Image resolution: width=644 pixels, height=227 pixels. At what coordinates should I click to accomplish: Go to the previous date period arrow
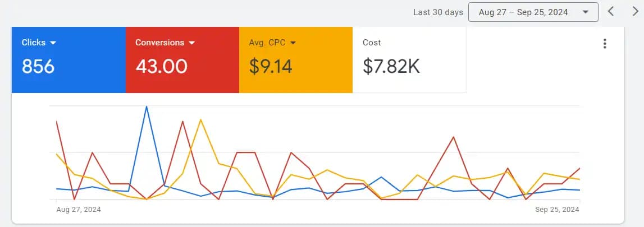[611, 11]
